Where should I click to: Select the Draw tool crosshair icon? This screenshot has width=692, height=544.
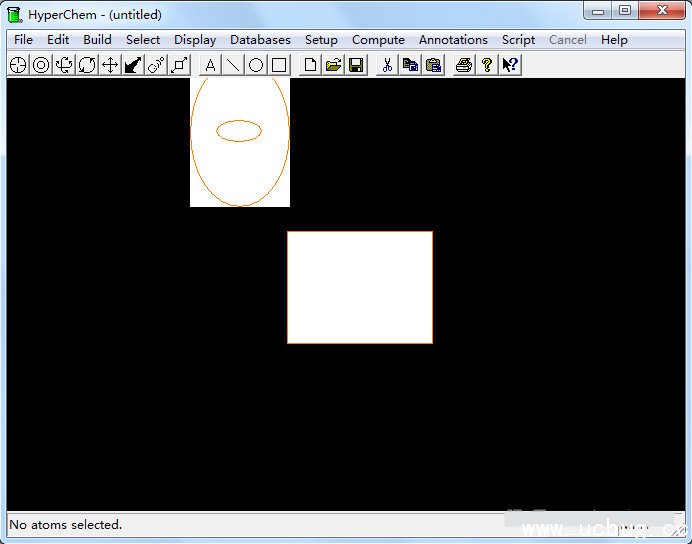pos(18,65)
